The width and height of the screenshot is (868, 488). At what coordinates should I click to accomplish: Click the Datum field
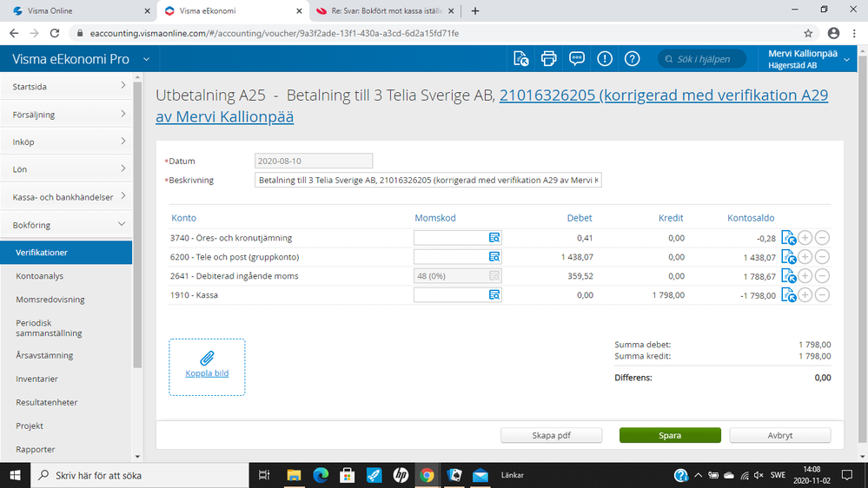[314, 161]
